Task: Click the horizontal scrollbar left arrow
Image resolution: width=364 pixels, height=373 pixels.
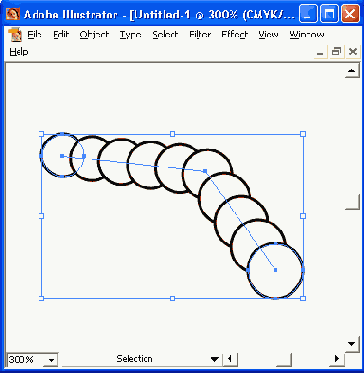Action: [x=230, y=359]
